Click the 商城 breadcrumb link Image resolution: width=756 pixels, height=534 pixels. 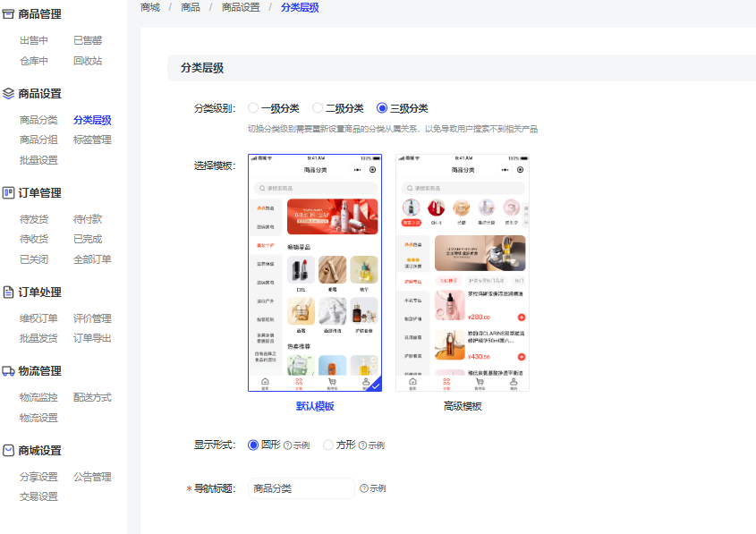tap(150, 7)
